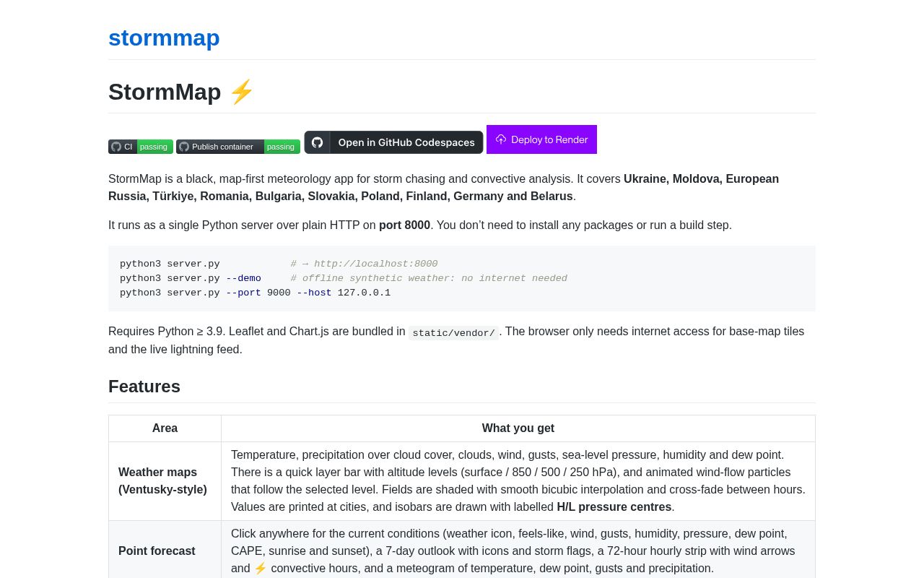Click the cloud upload icon in Render button

[501, 139]
